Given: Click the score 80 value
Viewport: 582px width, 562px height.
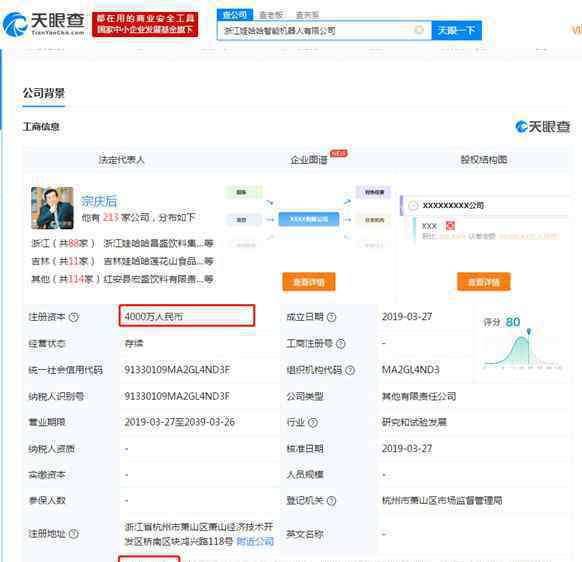Looking at the screenshot, I should [x=513, y=322].
